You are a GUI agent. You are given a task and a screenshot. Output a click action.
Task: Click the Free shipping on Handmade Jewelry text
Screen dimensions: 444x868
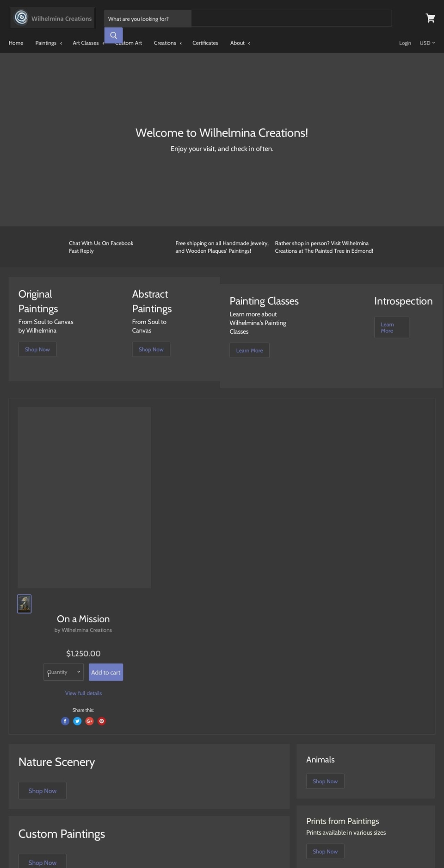coord(222,247)
